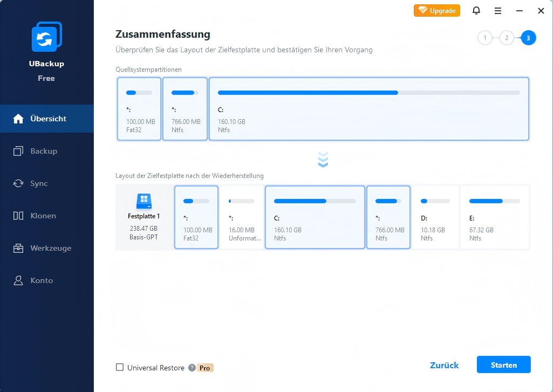Click the source C: partition usage bar
The width and height of the screenshot is (553, 392).
pos(368,93)
